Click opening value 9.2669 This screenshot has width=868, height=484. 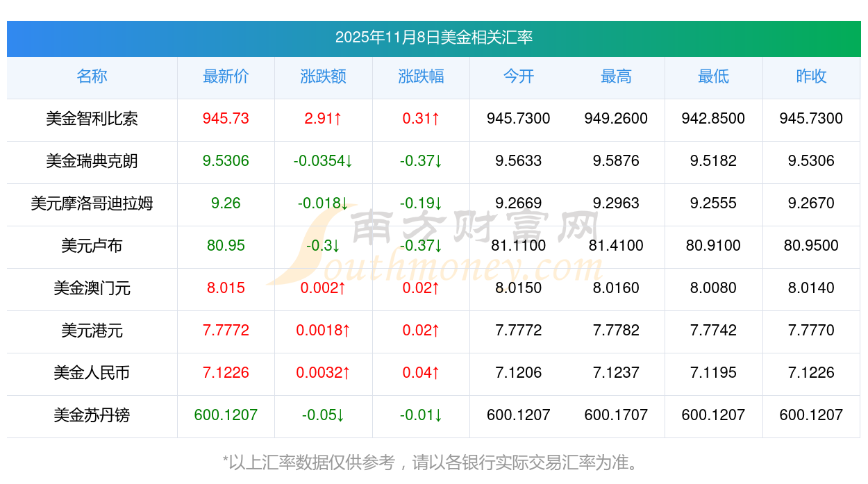coord(519,203)
